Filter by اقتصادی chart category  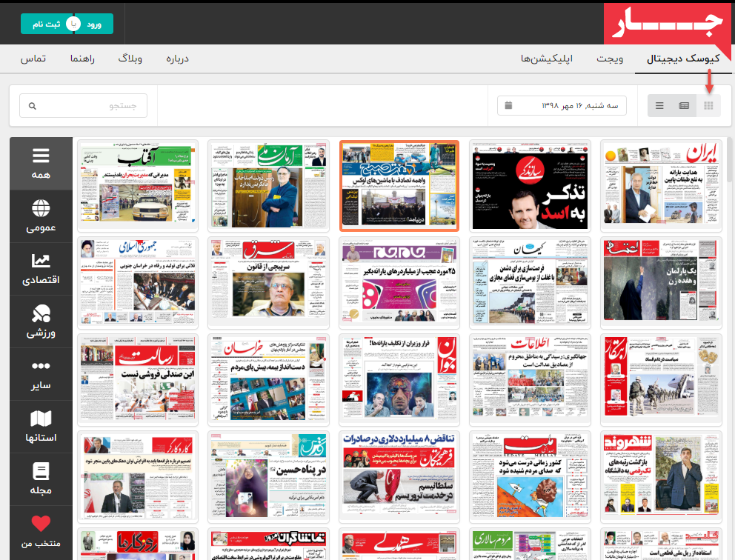coord(41,269)
